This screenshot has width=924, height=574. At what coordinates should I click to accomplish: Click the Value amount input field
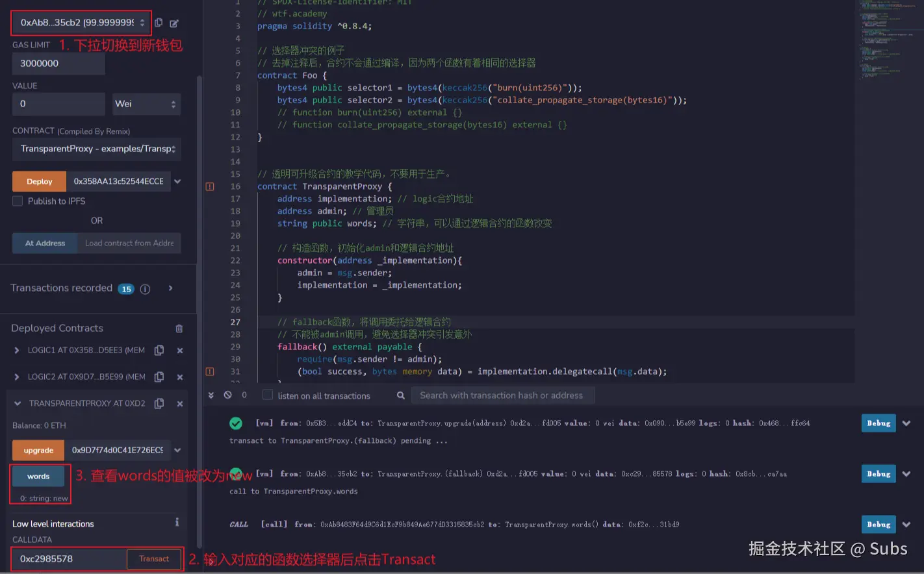58,104
